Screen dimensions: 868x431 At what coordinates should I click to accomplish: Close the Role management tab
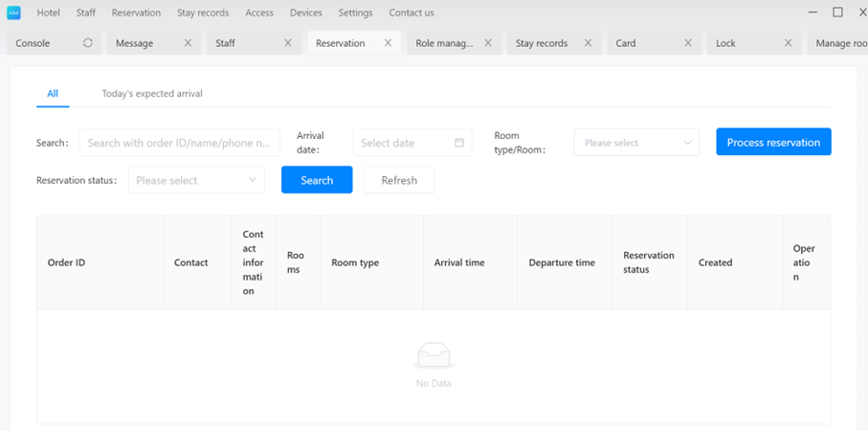point(488,43)
